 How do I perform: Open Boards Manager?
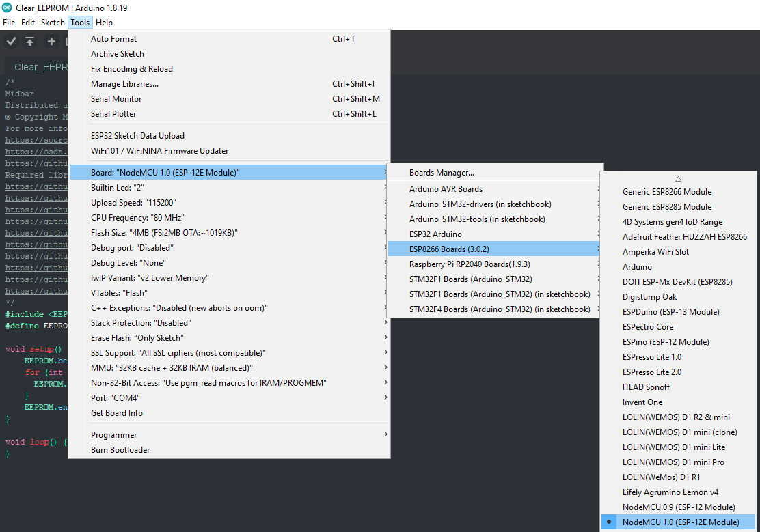click(x=437, y=171)
